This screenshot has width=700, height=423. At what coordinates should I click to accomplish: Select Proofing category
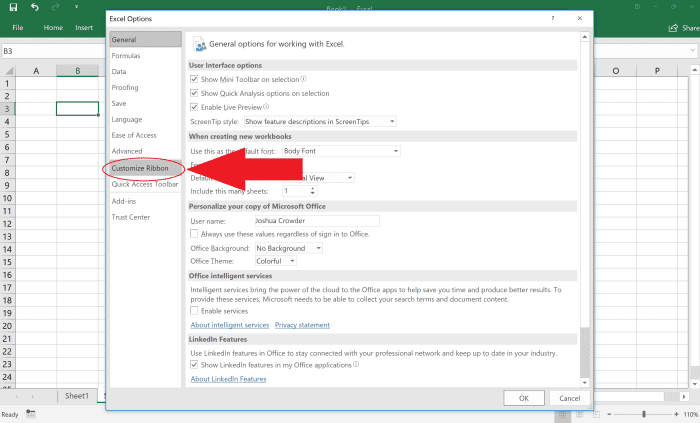pyautogui.click(x=146, y=87)
